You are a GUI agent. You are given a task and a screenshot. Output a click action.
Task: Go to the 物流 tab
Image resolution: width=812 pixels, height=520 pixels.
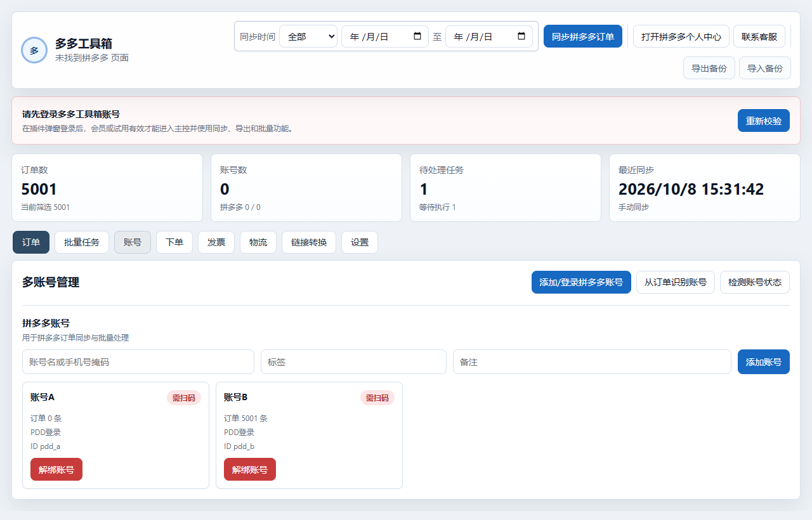coord(258,242)
